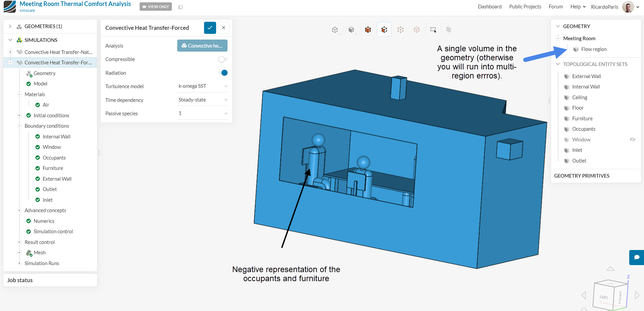Select the Occupants topological entity set

point(584,129)
